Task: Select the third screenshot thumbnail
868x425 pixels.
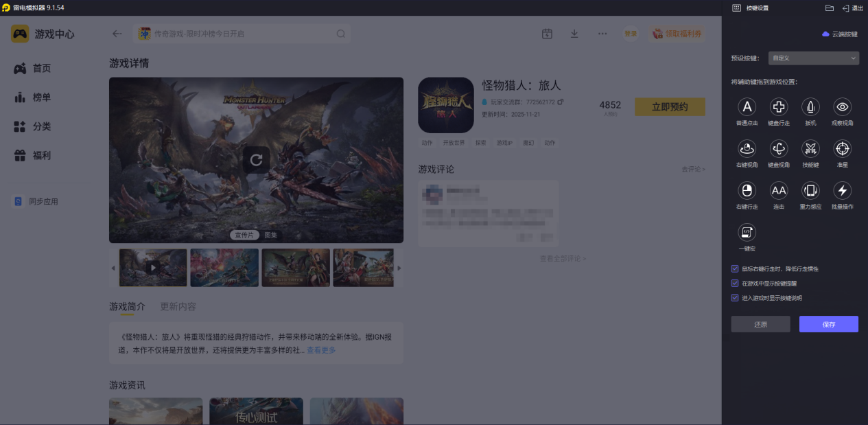Action: [296, 267]
